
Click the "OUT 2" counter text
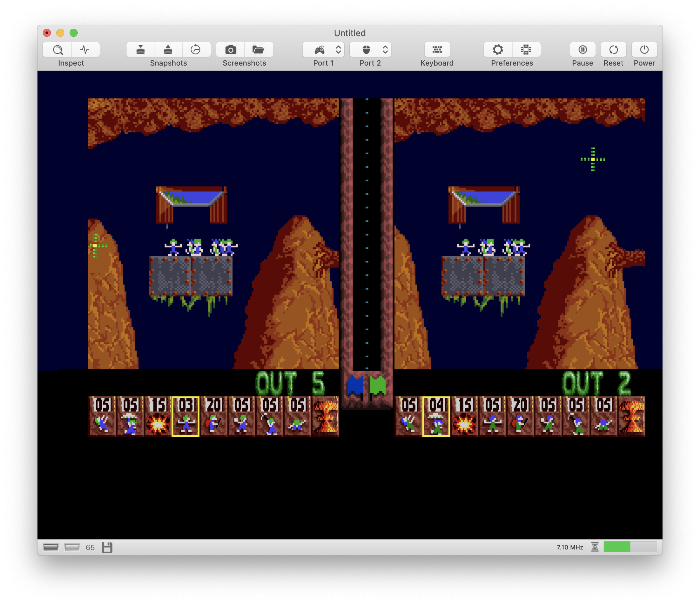(x=597, y=383)
